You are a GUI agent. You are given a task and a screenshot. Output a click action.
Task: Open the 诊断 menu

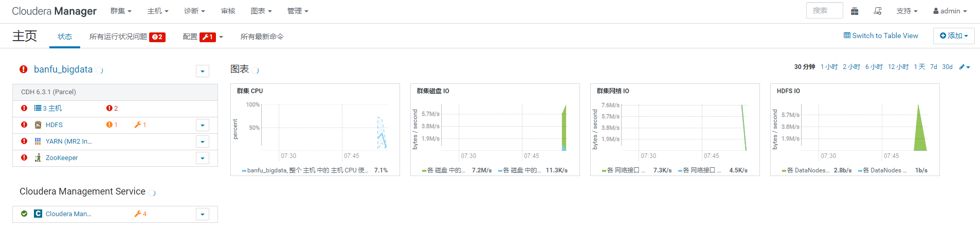pos(194,11)
